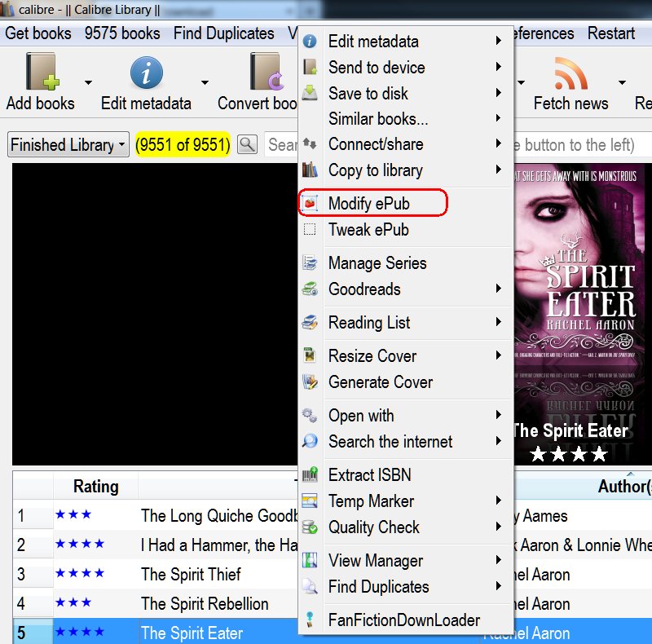
Task: Click the Send to device menu icon
Action: [x=310, y=67]
